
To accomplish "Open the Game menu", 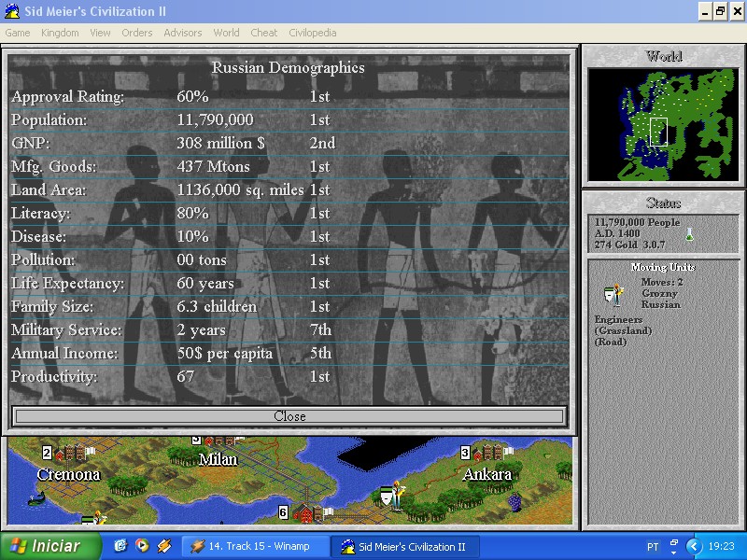I will coord(18,33).
